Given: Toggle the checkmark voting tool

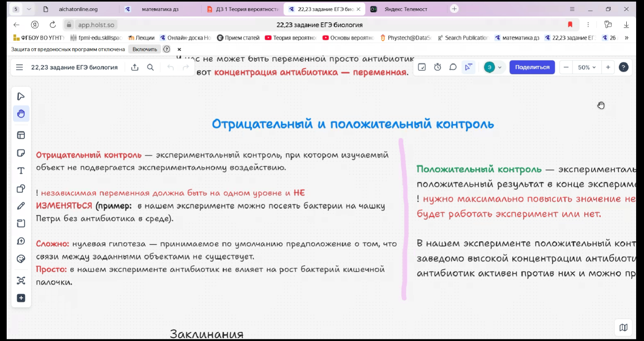Looking at the screenshot, I should [x=422, y=67].
